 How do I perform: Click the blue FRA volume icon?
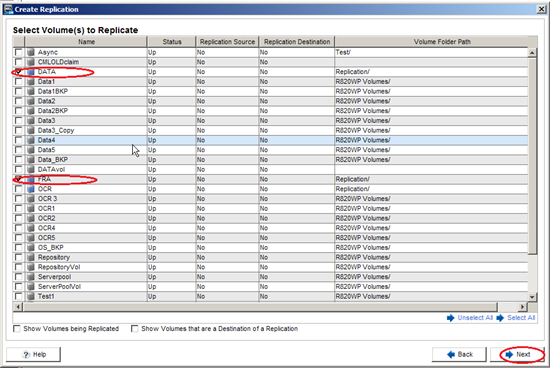tap(31, 179)
